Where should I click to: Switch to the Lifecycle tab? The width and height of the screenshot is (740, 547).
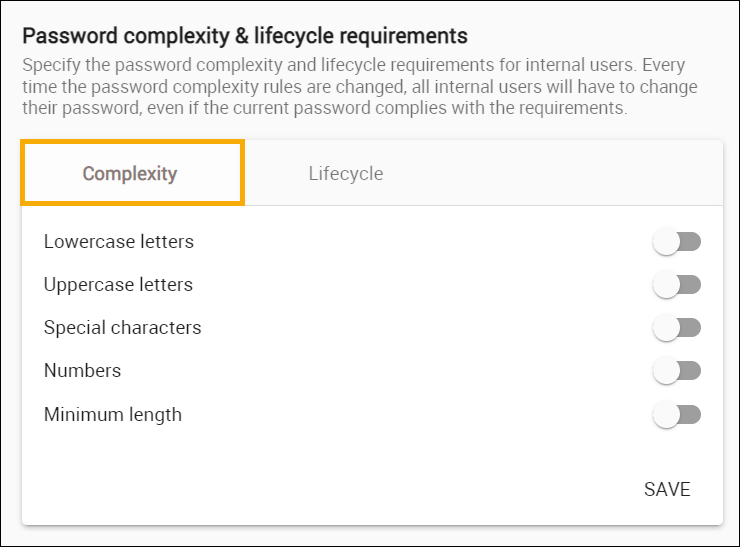point(345,174)
